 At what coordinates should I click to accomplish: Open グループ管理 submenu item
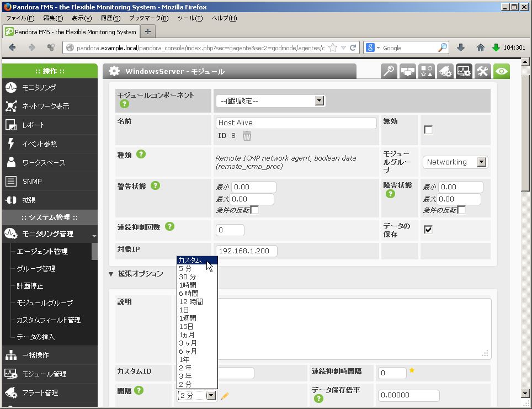[36, 268]
